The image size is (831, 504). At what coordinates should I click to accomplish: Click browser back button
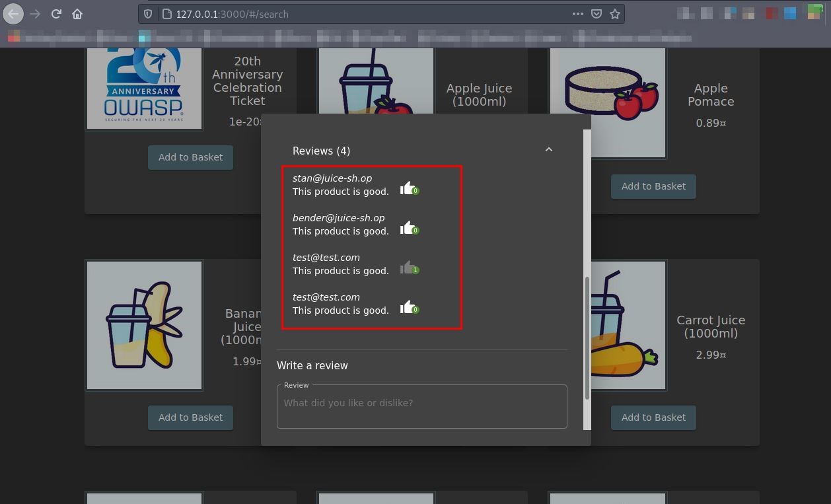pos(13,14)
